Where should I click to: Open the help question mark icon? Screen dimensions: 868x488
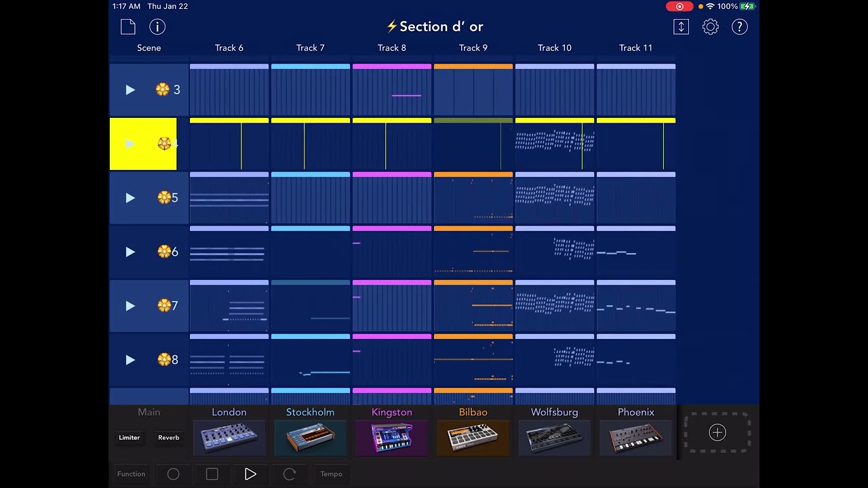point(740,26)
